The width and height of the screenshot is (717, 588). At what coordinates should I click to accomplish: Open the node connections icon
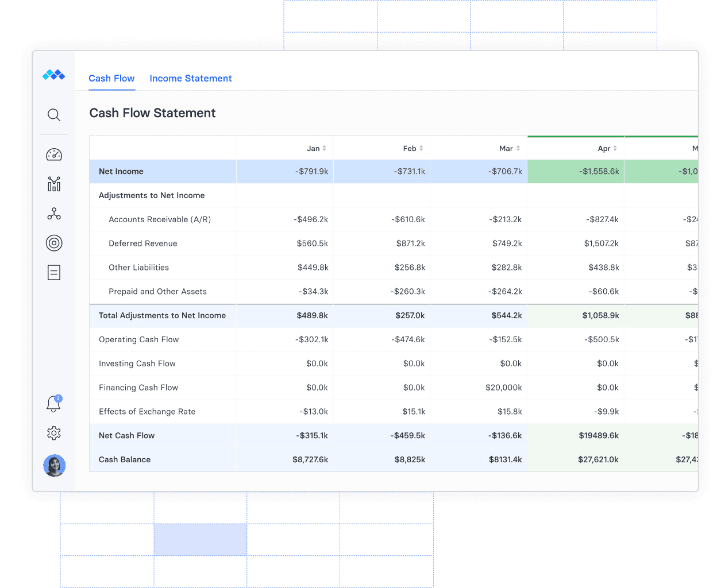coord(54,214)
